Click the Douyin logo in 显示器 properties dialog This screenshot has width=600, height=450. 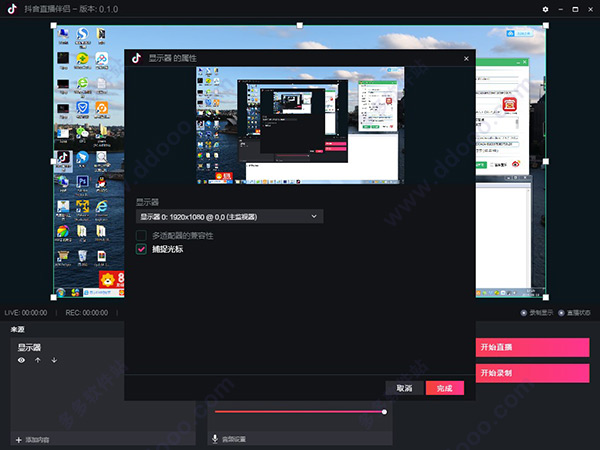coord(136,58)
